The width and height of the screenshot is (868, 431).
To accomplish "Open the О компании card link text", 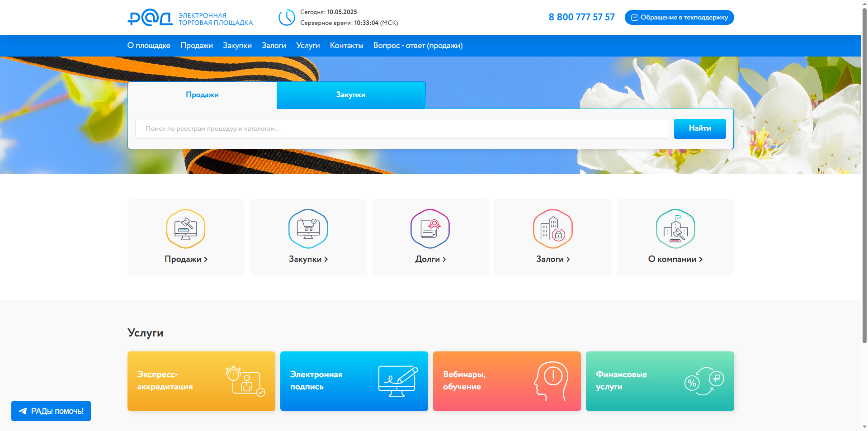I will pyautogui.click(x=672, y=259).
